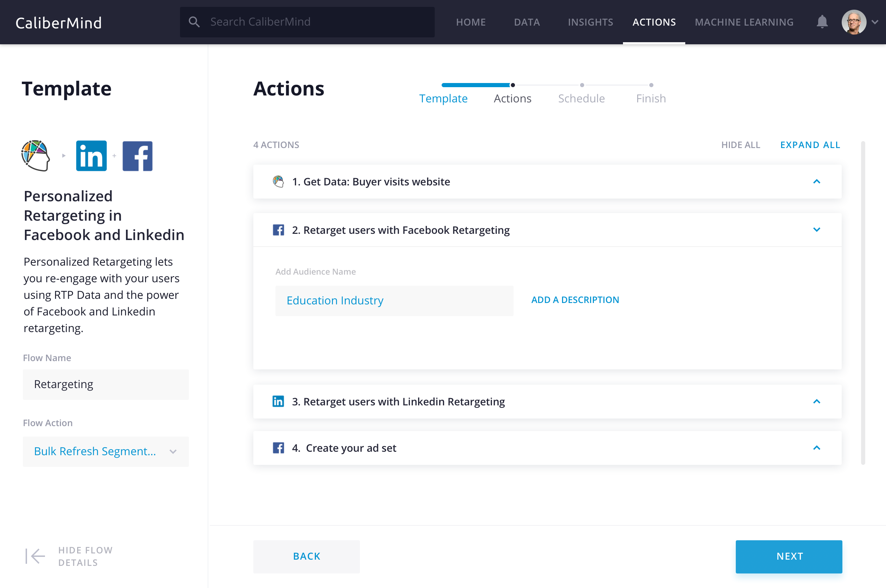Screen dimensions: 886x588
Task: Click the search magnifier icon
Action: point(194,22)
